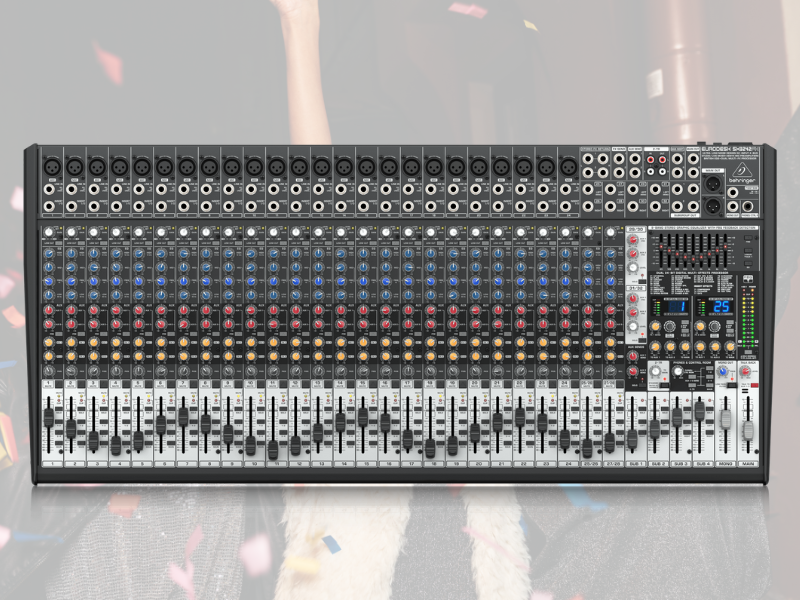Click the Mono fader cap
Viewport: 800px width, 600px height.
(725, 419)
